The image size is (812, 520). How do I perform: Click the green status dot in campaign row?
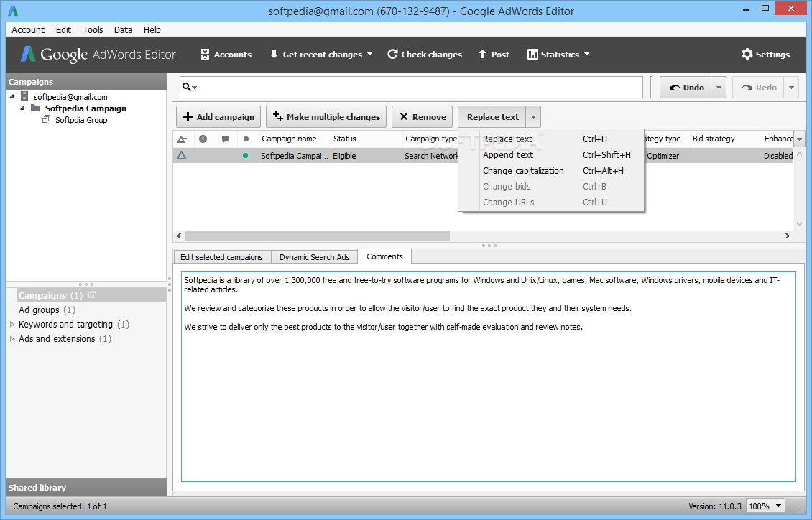pos(246,156)
